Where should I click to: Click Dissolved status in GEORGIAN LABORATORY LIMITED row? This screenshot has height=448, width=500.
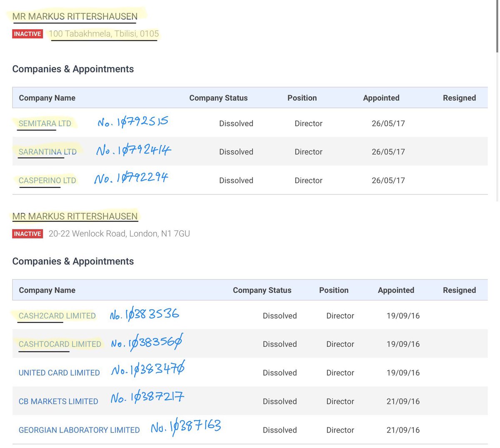[280, 430]
